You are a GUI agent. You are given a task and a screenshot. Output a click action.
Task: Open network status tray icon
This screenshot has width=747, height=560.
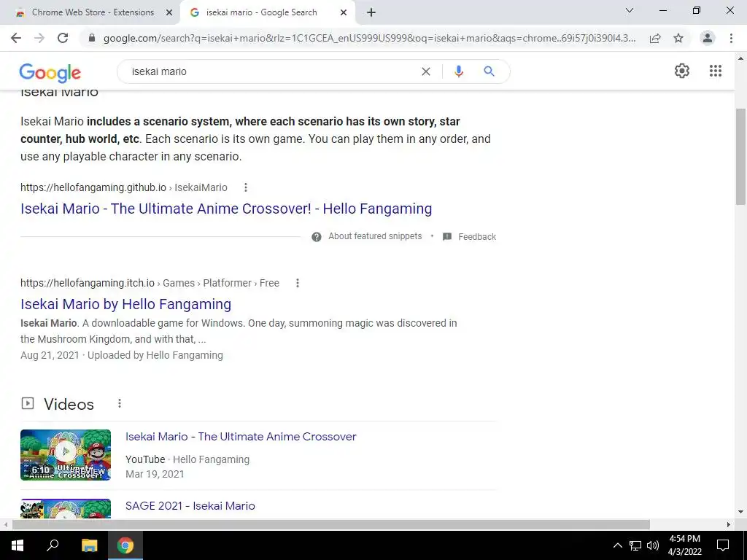635,545
